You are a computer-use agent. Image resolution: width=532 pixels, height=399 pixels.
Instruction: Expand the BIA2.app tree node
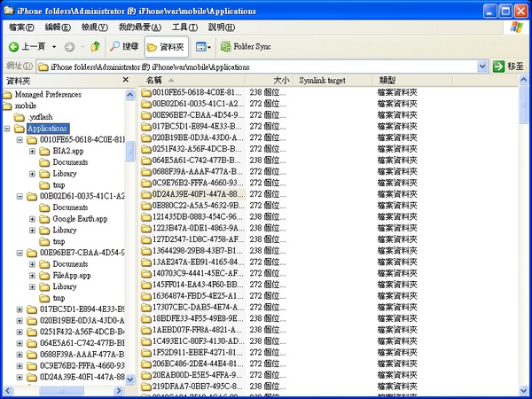point(32,151)
